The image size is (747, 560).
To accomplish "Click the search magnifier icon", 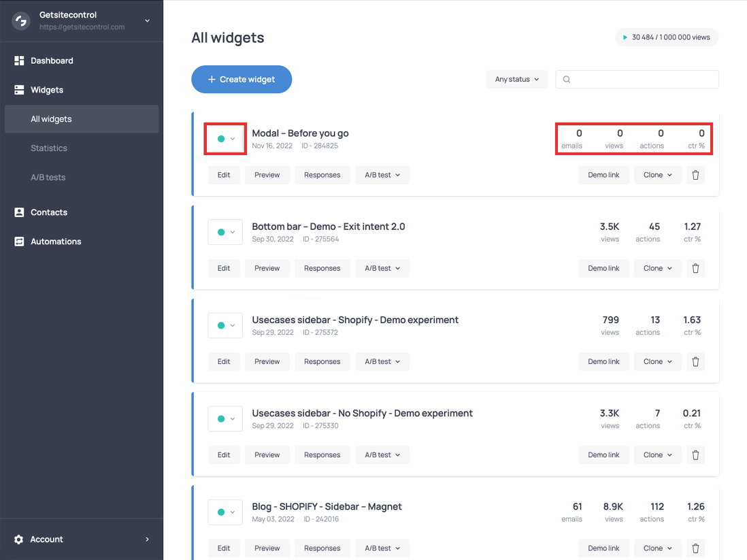I will tap(566, 79).
